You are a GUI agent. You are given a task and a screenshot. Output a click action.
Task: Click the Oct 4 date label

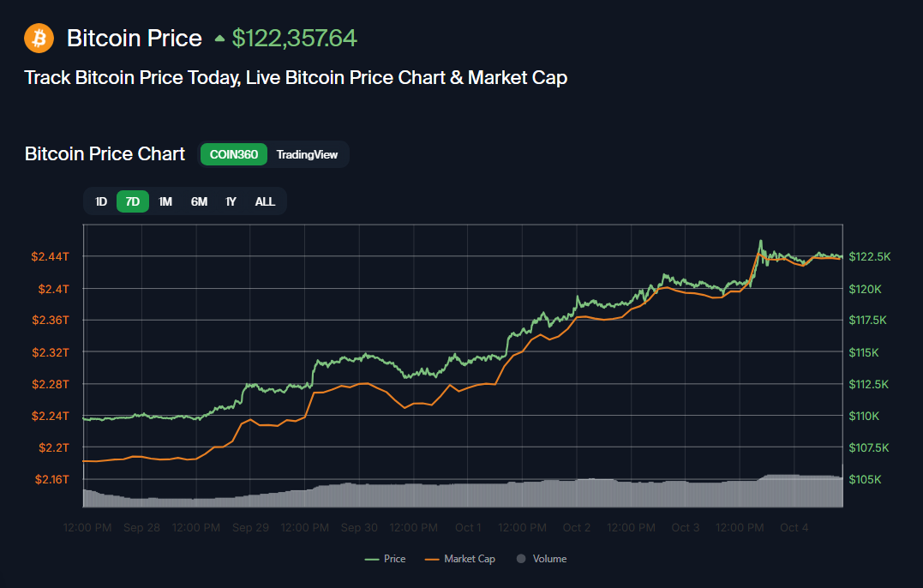click(x=794, y=527)
